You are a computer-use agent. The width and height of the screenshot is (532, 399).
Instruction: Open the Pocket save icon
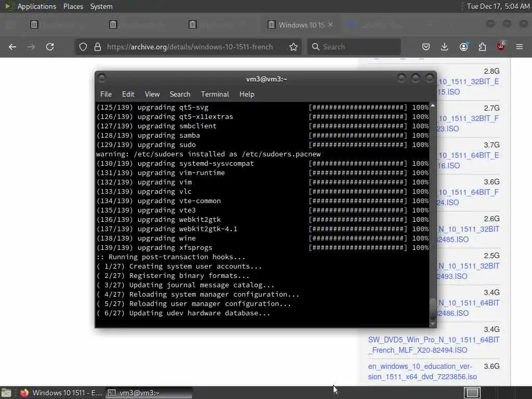426,47
